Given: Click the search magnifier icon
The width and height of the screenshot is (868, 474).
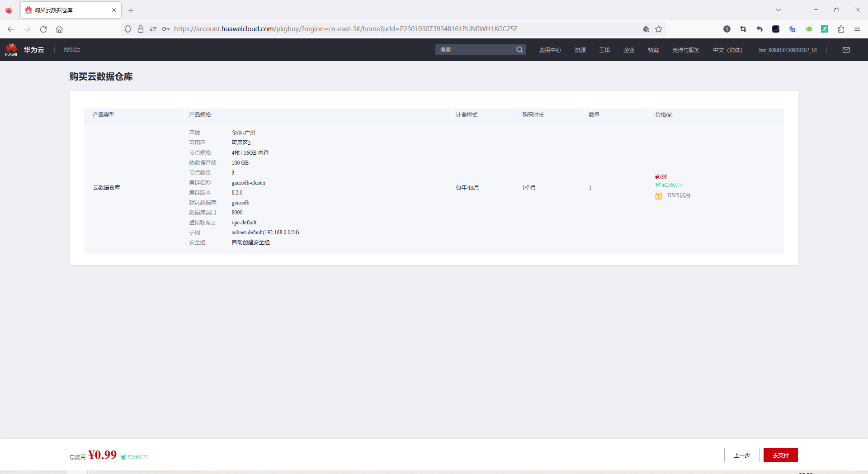Looking at the screenshot, I should 519,50.
